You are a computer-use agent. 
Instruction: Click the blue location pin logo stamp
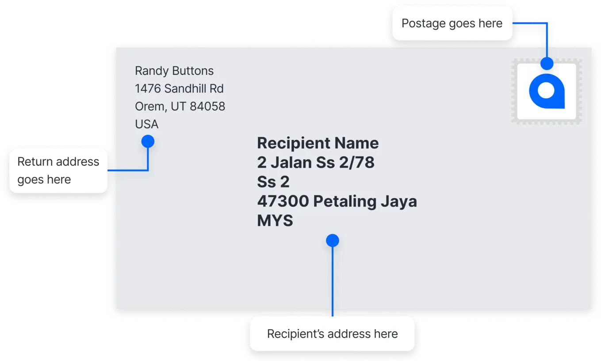click(547, 91)
